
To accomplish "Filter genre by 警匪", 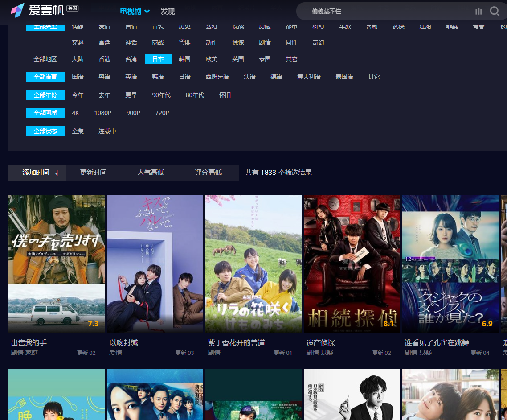I will click(x=184, y=42).
